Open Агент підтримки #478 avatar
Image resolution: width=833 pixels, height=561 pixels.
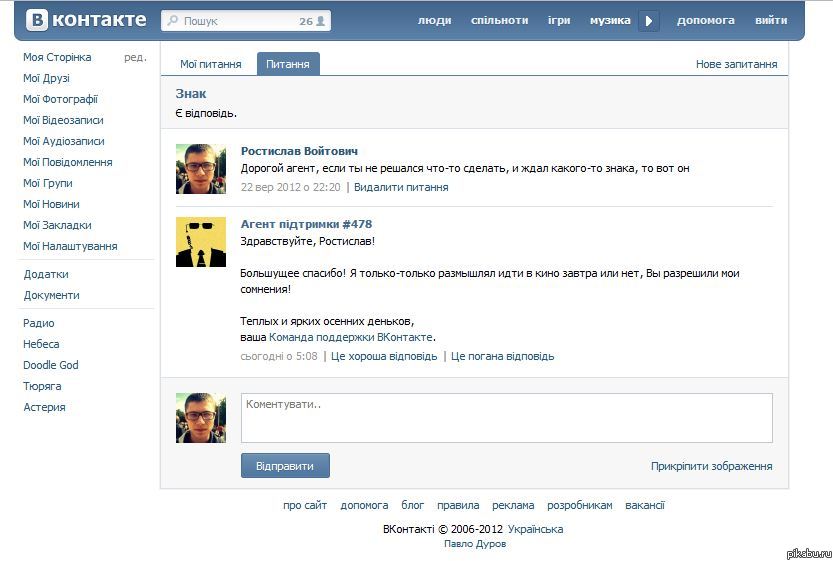[201, 242]
